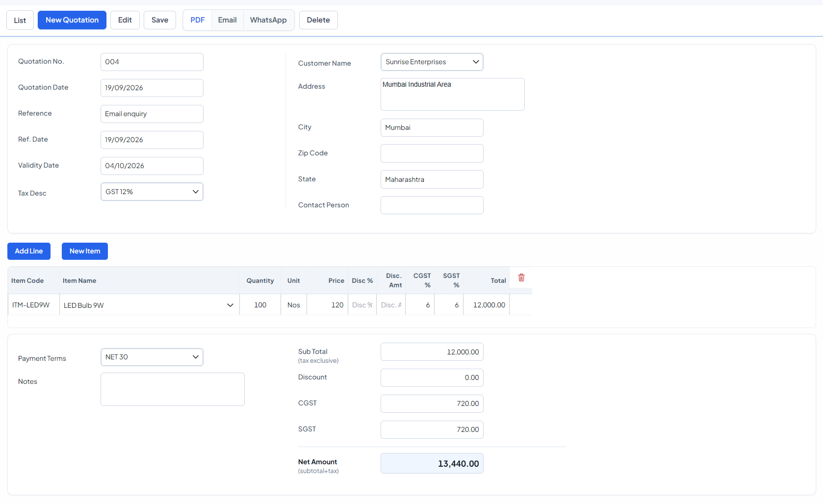The width and height of the screenshot is (823, 504).
Task: Click the Disc % cell in item row
Action: [362, 305]
